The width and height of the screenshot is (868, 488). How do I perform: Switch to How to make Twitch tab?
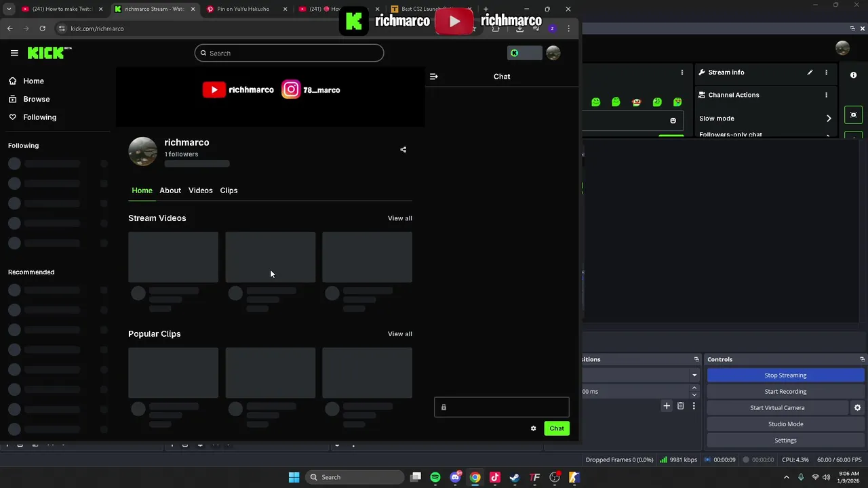pyautogui.click(x=61, y=9)
